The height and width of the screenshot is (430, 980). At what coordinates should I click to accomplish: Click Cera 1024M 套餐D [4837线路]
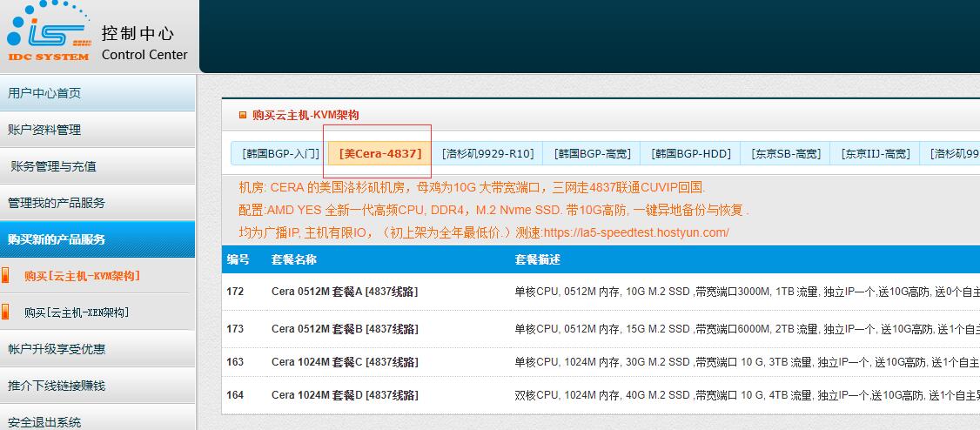345,395
